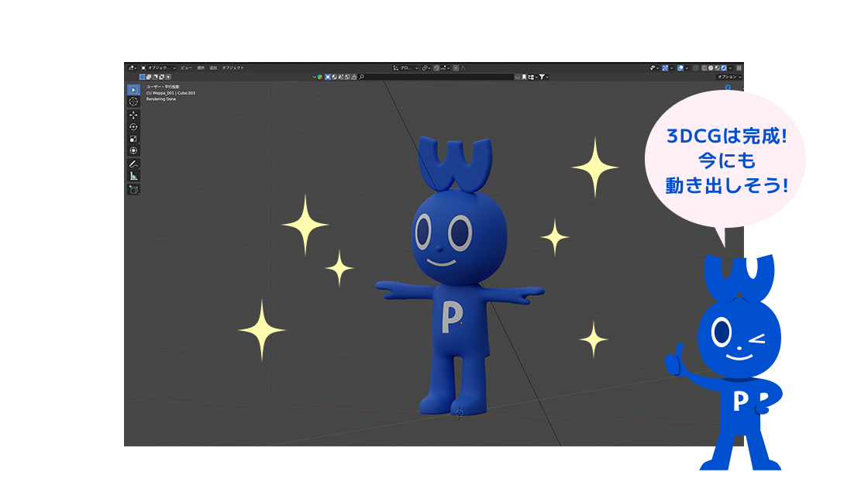Screen dimensions: 868x496
Task: Select the Add Cube tool
Action: click(x=133, y=189)
